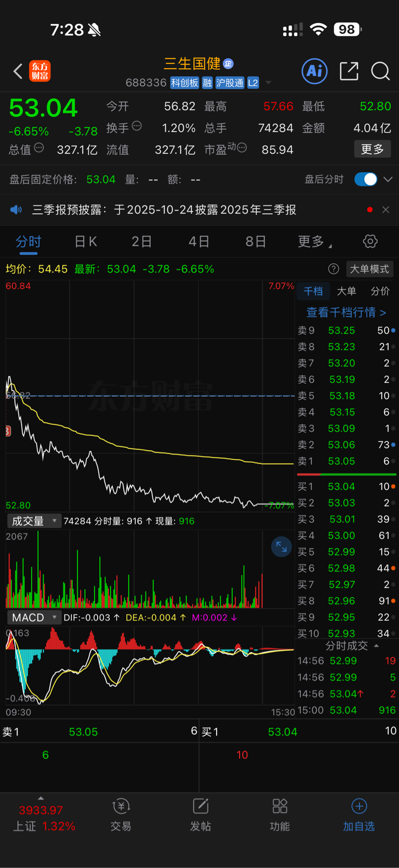Tap the 科创板 tag
399x868 pixels.
184,83
